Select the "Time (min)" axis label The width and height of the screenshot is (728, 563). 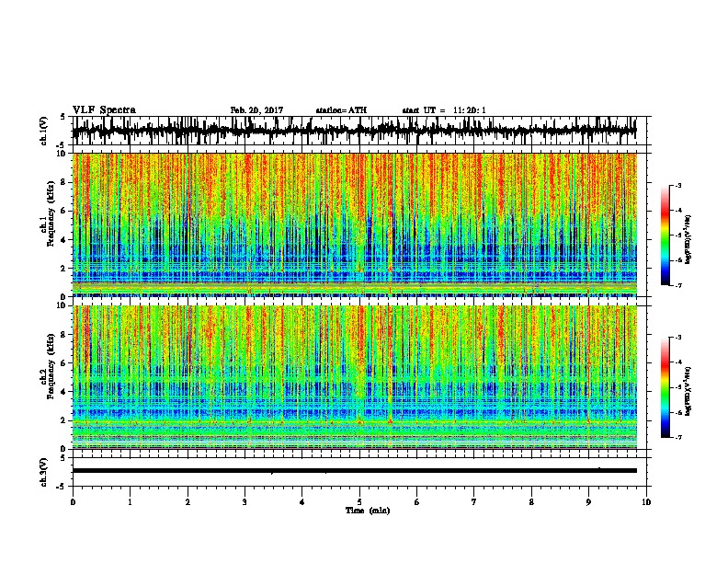tap(368, 511)
